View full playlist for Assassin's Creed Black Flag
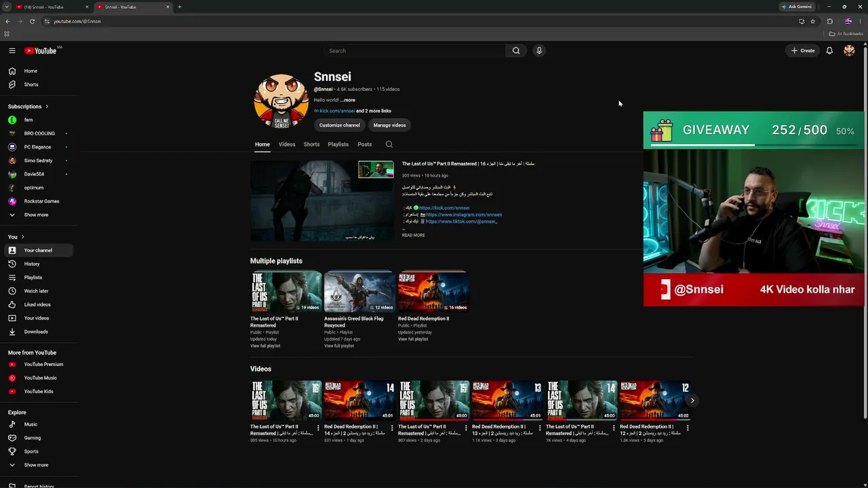Screen dimensions: 868x488 [339, 346]
